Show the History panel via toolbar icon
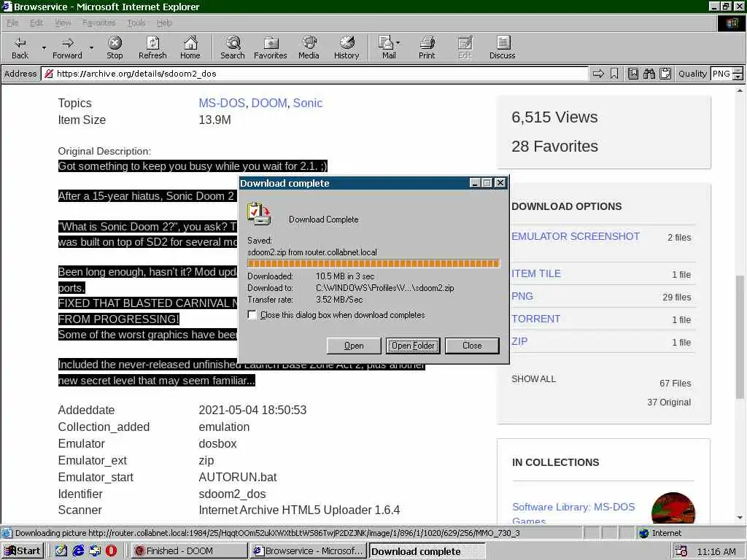 [x=347, y=47]
